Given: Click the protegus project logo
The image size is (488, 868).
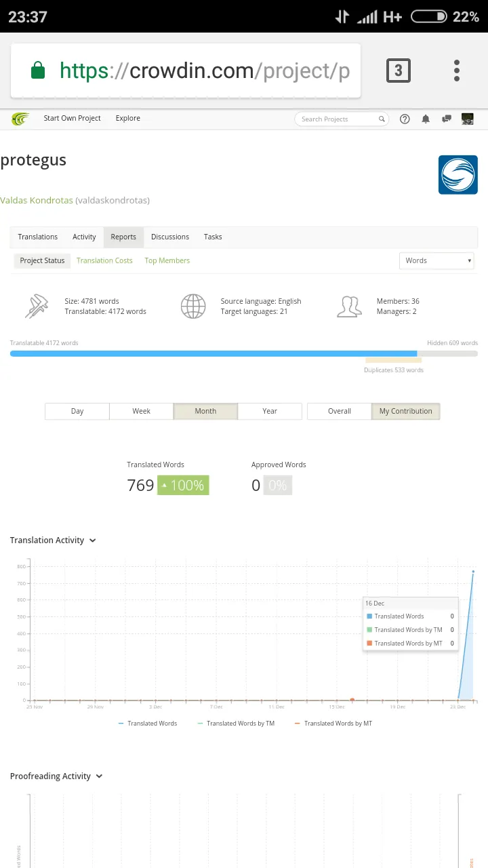Looking at the screenshot, I should 458,175.
